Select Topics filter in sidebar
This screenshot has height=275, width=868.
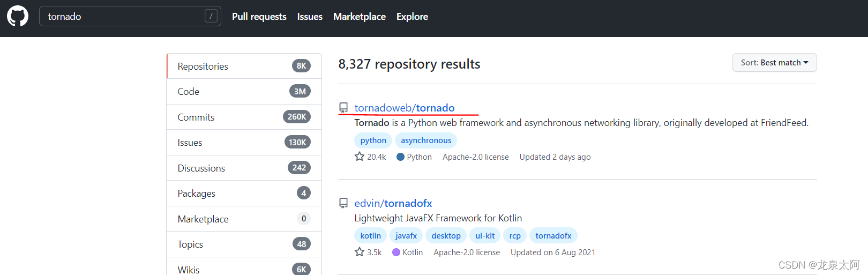tap(244, 244)
